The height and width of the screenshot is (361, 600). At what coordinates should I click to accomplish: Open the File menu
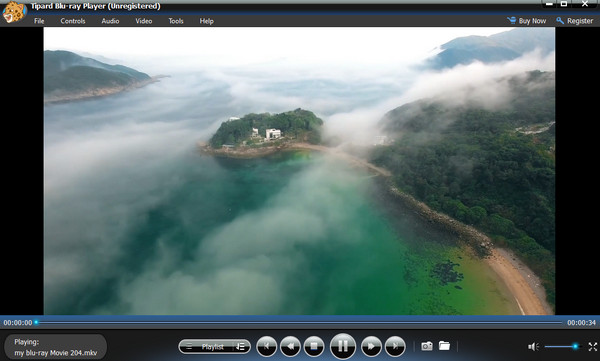tap(39, 21)
